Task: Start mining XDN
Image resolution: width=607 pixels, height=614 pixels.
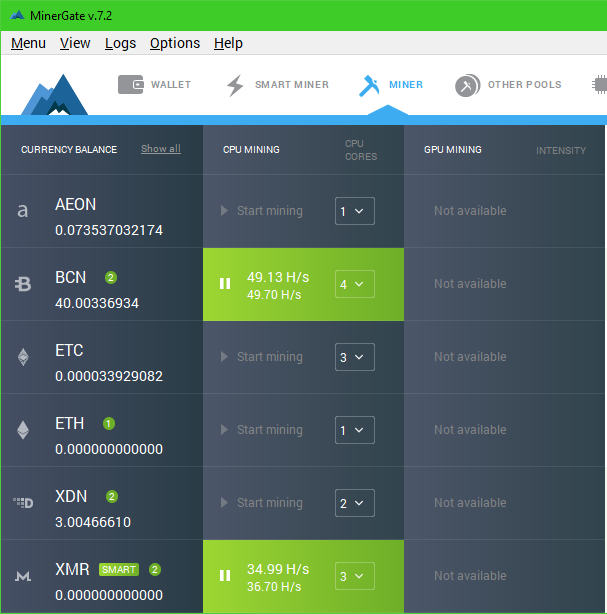Action: [x=262, y=503]
